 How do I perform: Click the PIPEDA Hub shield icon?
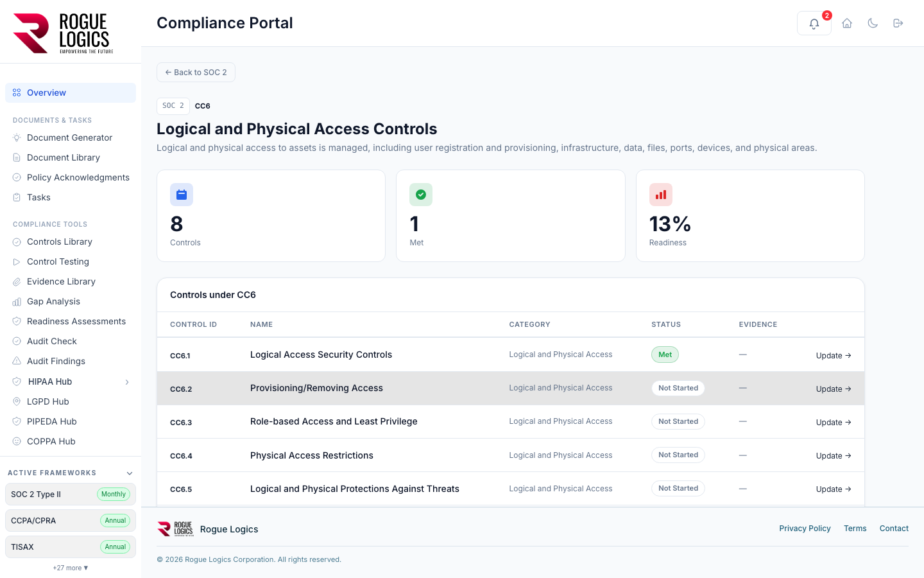point(17,421)
